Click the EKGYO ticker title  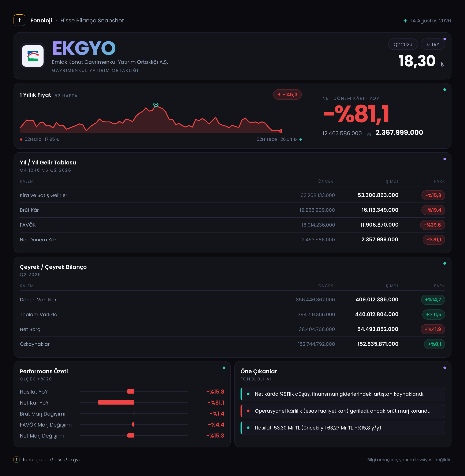point(84,48)
